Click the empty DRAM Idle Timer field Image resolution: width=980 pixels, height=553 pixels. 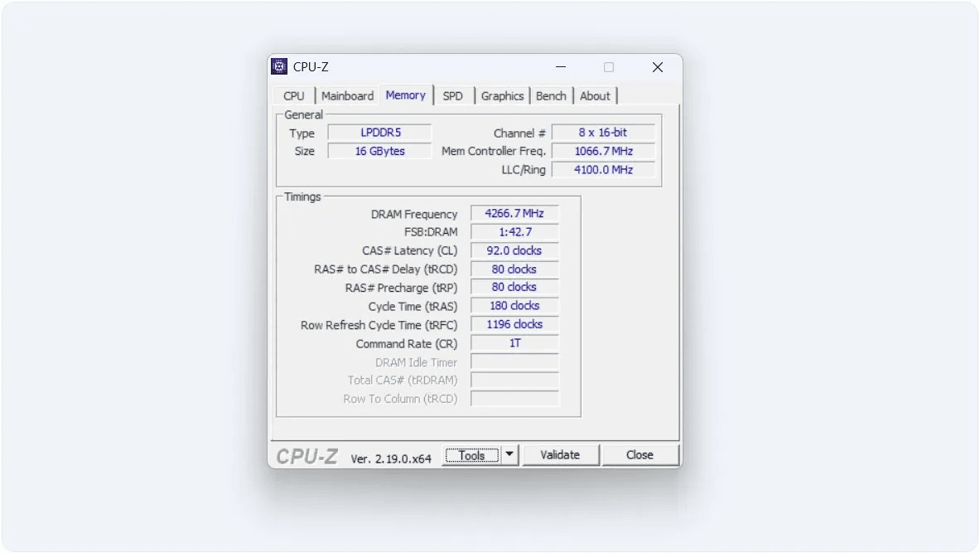tap(514, 362)
